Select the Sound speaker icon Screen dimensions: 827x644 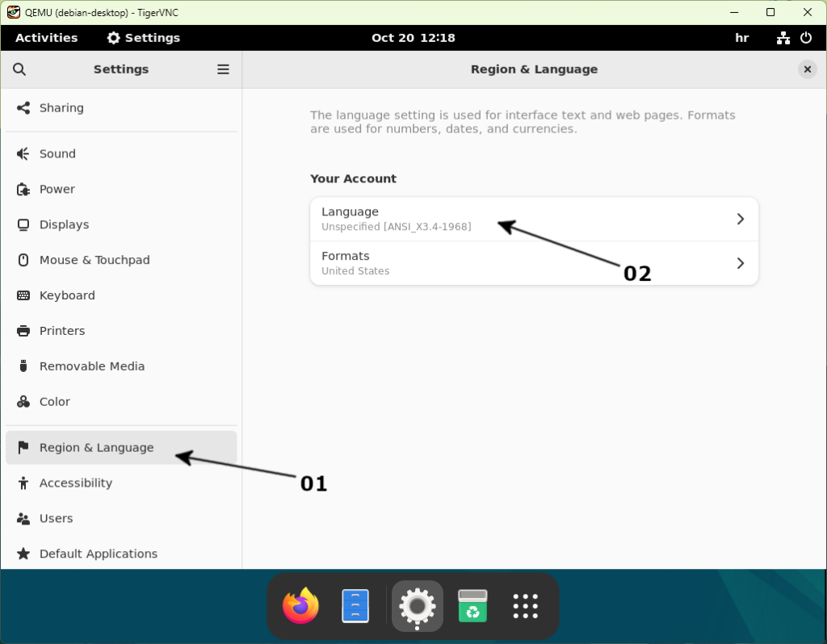23,154
